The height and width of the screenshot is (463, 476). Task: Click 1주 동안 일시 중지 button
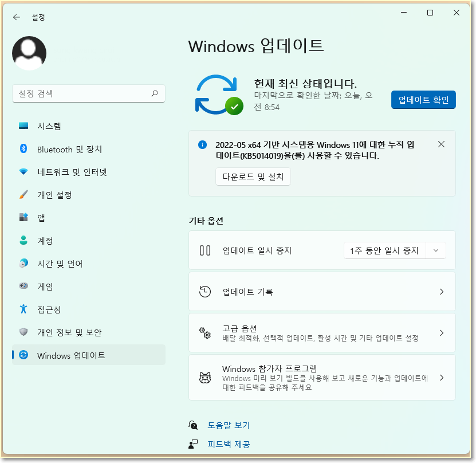[384, 250]
